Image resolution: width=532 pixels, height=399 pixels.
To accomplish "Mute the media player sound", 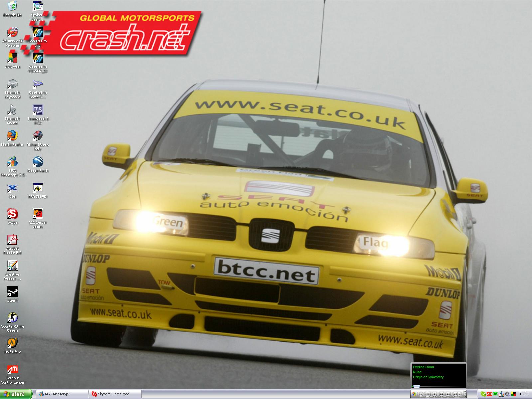I will tap(455, 394).
